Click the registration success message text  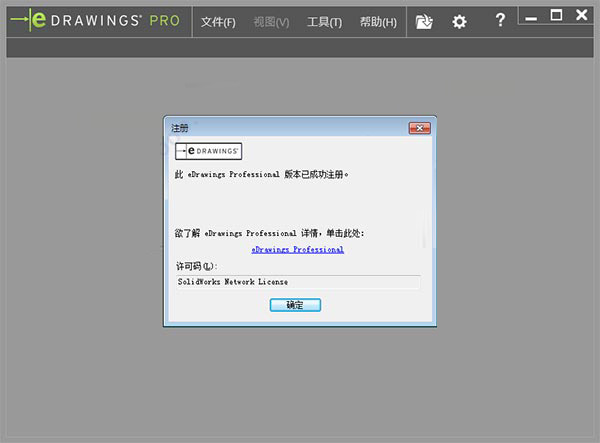coord(261,174)
